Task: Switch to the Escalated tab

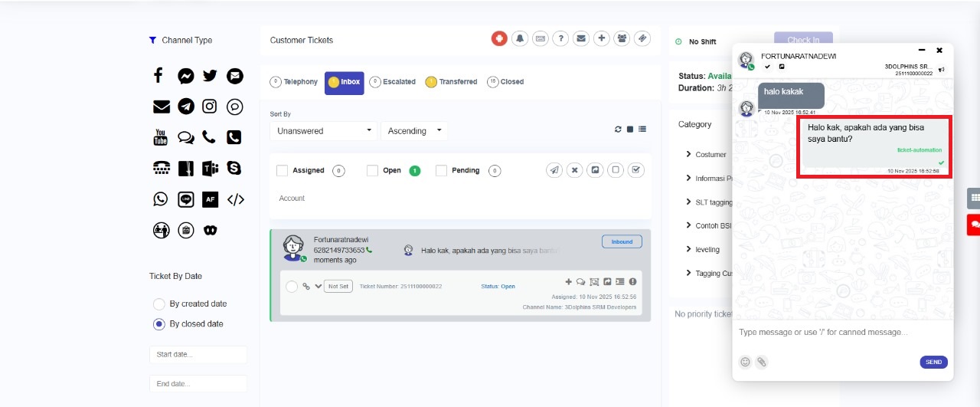Action: (393, 82)
